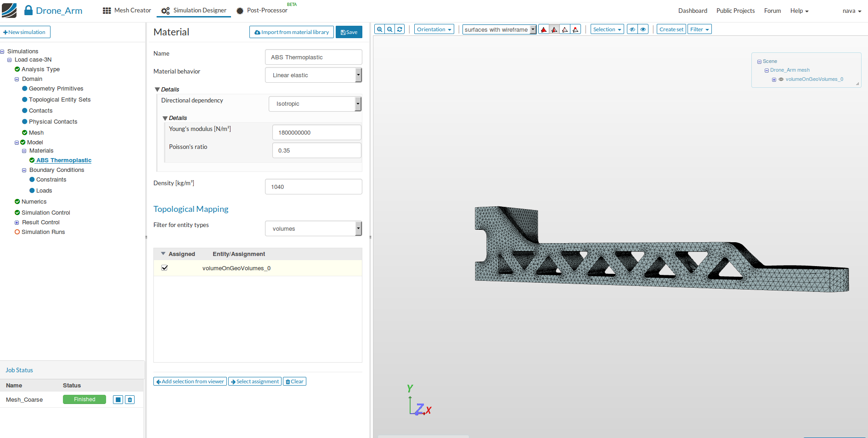Open the nava user menu
The width and height of the screenshot is (868, 438).
852,11
